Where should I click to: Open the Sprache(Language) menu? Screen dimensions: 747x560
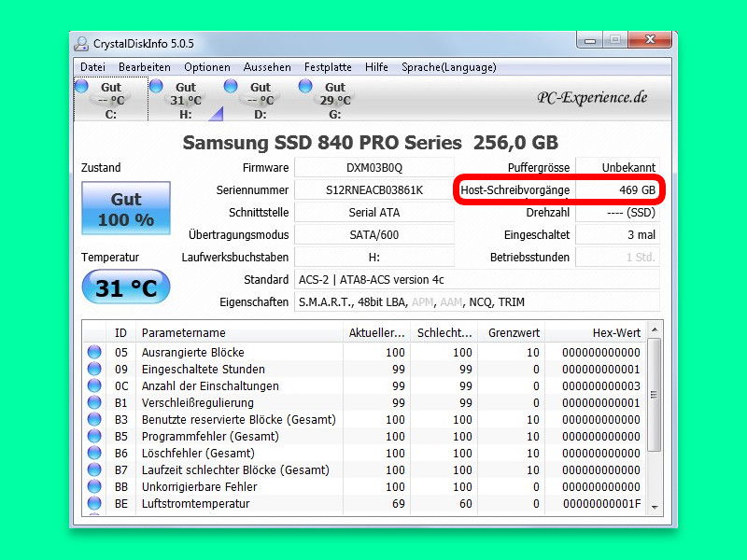click(449, 67)
